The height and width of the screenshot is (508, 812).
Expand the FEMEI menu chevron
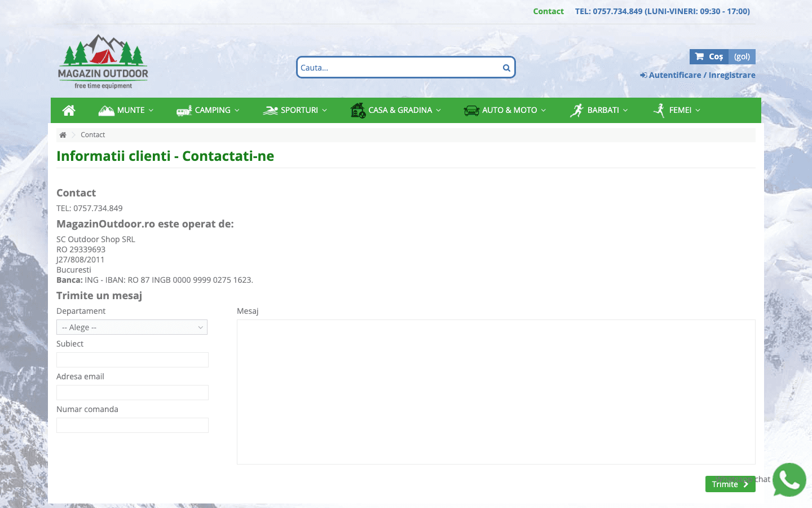click(x=698, y=111)
